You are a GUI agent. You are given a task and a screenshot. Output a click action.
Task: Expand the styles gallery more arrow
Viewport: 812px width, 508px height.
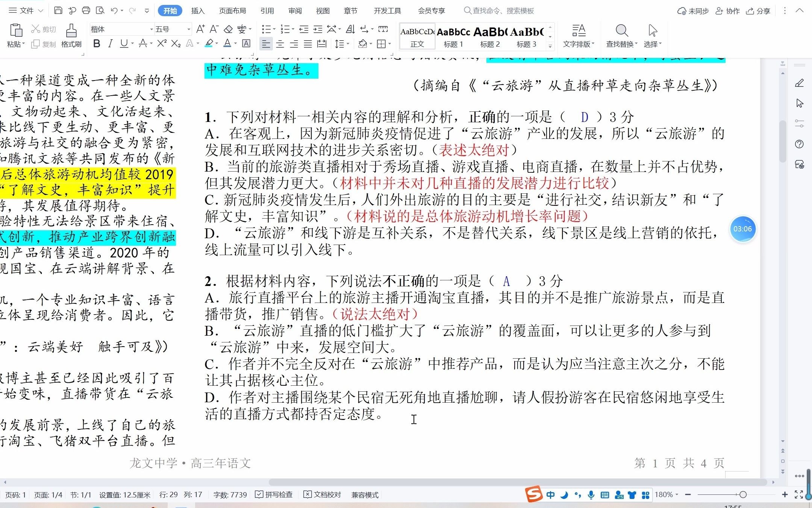(x=550, y=46)
